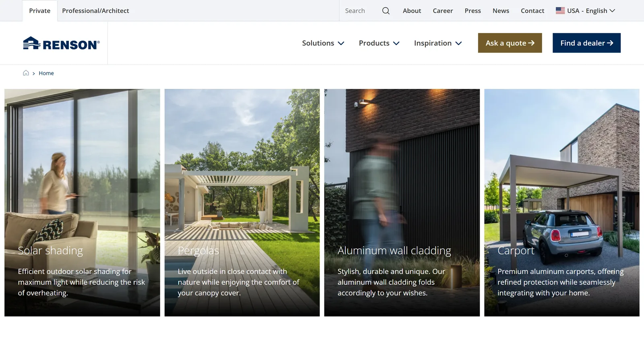
Task: Open the Contact link
Action: click(532, 11)
